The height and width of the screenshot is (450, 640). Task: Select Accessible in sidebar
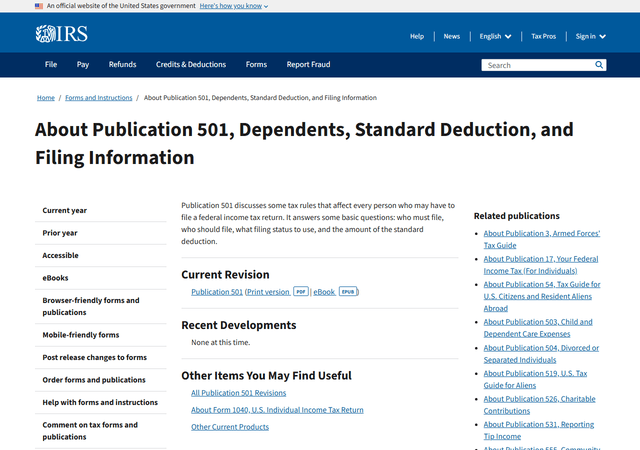click(x=101, y=255)
